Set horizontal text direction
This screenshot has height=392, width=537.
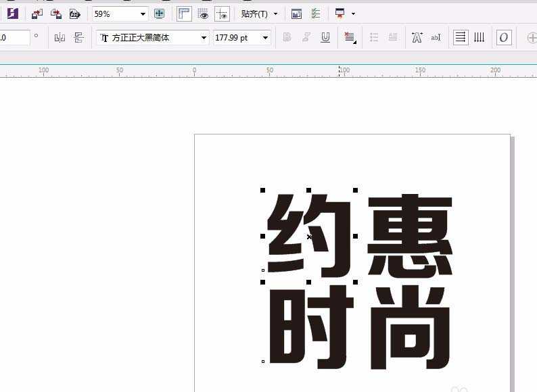pyautogui.click(x=460, y=38)
